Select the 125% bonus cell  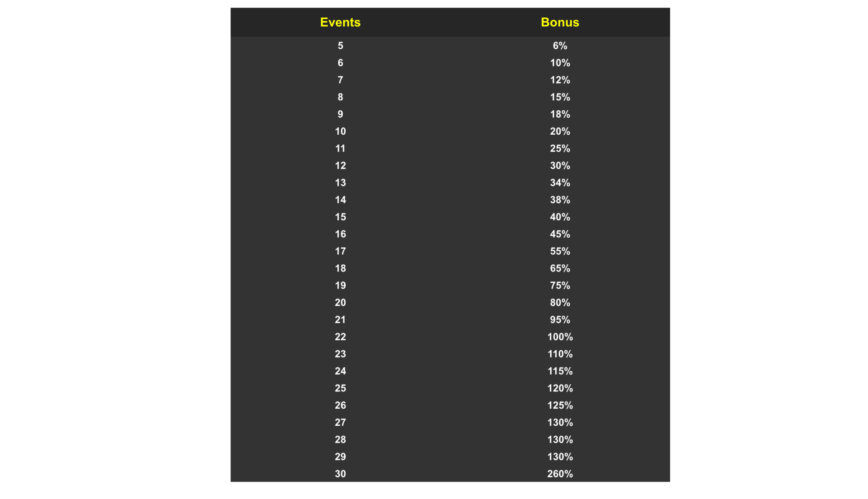(x=559, y=405)
